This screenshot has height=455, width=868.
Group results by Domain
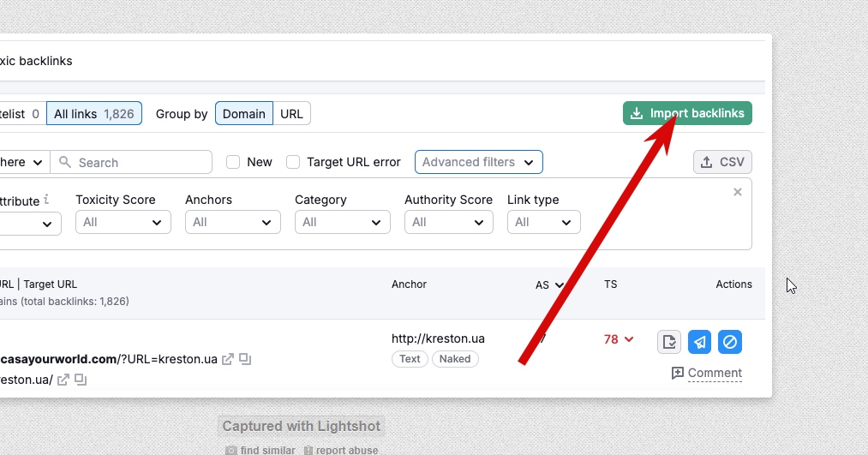pos(244,113)
